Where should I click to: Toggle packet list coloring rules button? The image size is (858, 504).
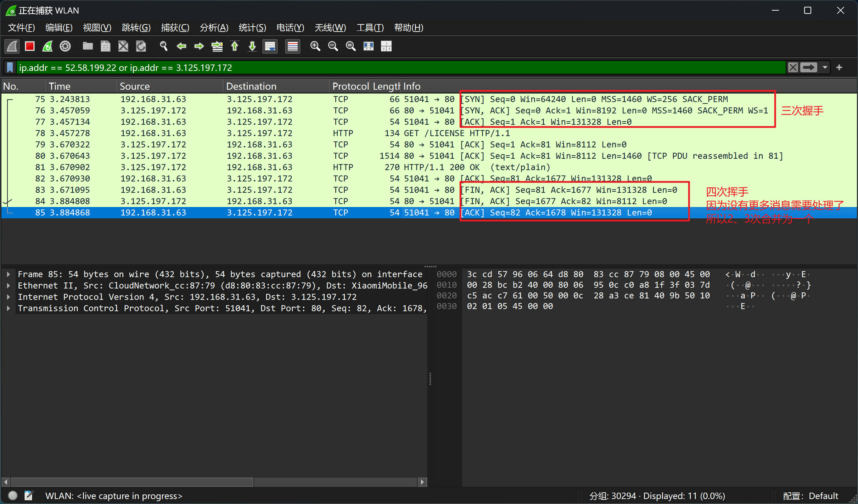(293, 46)
